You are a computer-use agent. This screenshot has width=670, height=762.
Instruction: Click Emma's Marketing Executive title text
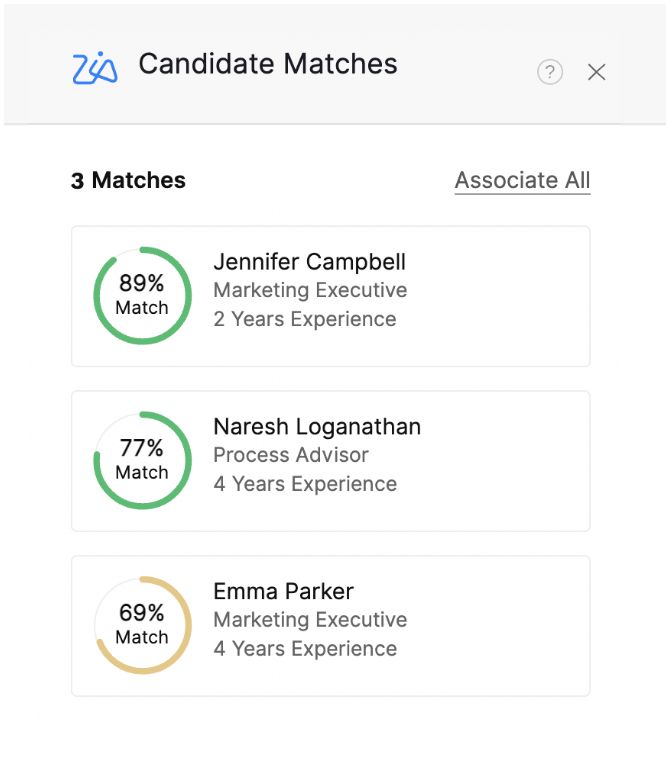[x=310, y=620]
